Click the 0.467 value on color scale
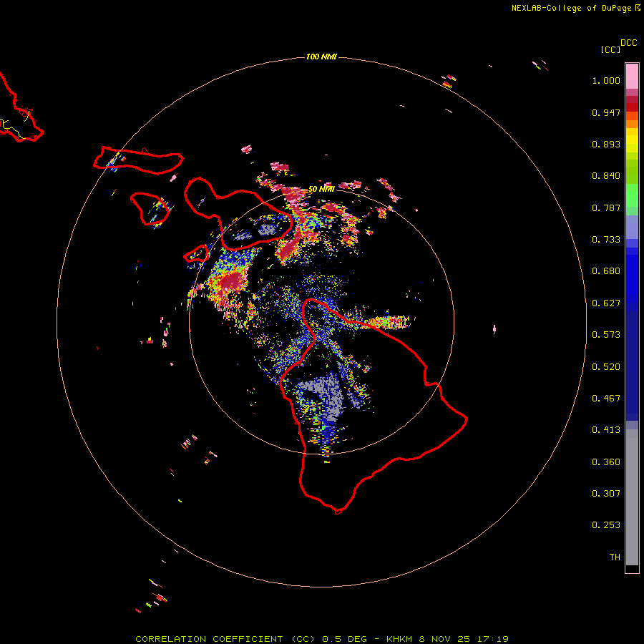Viewport: 644px width, 644px height. pyautogui.click(x=606, y=399)
